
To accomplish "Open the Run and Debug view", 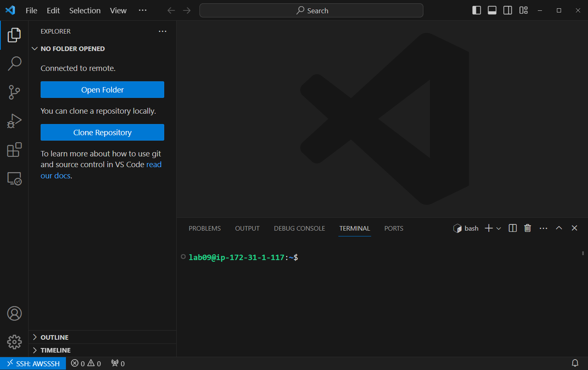I will (14, 121).
